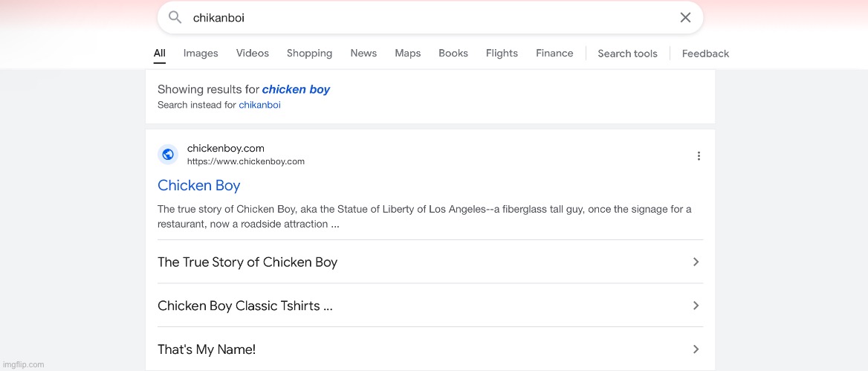Click the chickenboy.com globe favicon
Screen dimensions: 868x371
coord(168,155)
